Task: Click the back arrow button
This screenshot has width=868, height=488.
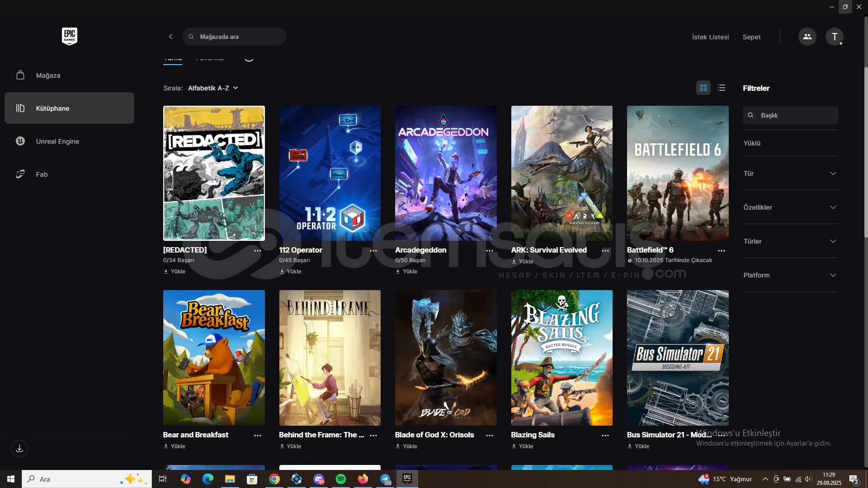Action: coord(170,37)
